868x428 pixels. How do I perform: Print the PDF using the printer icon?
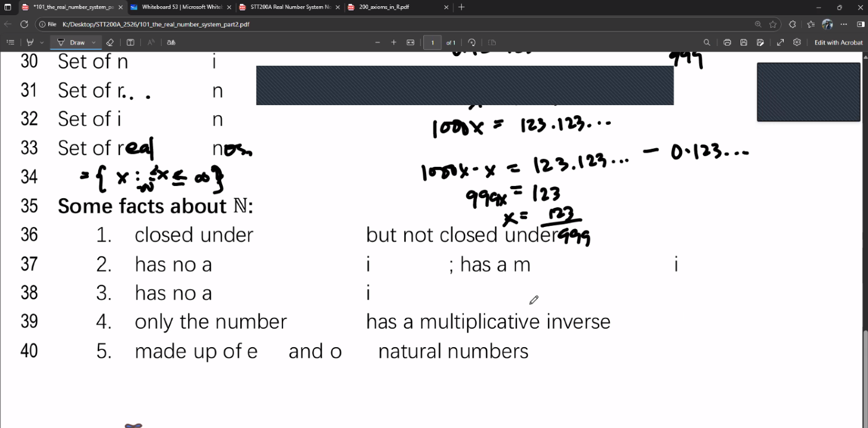tap(727, 43)
